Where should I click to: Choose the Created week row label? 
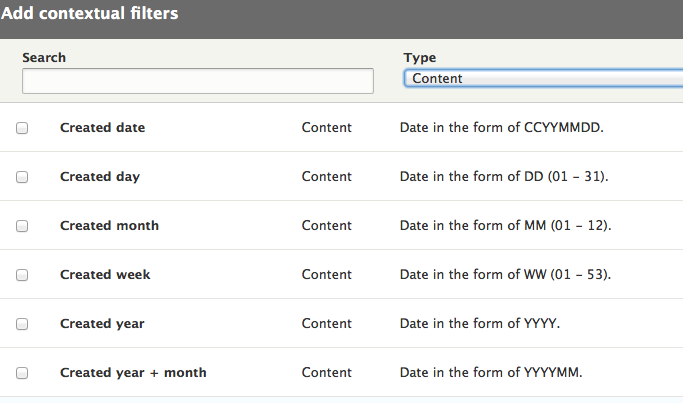[x=105, y=275]
